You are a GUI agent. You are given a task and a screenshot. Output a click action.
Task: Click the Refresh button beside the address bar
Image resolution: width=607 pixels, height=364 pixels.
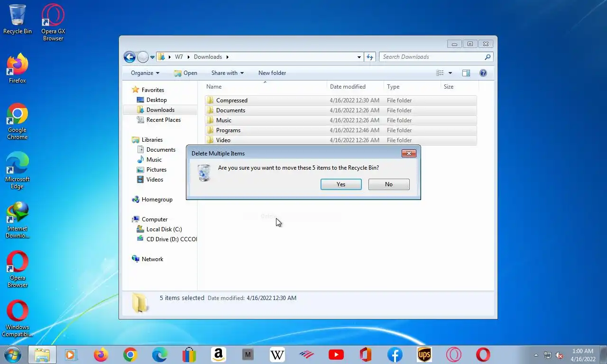(370, 57)
